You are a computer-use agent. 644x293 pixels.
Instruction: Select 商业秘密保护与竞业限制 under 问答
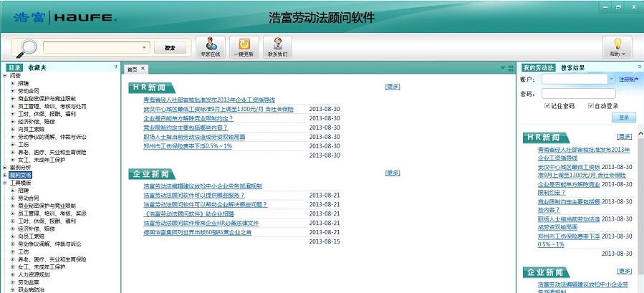(47, 99)
